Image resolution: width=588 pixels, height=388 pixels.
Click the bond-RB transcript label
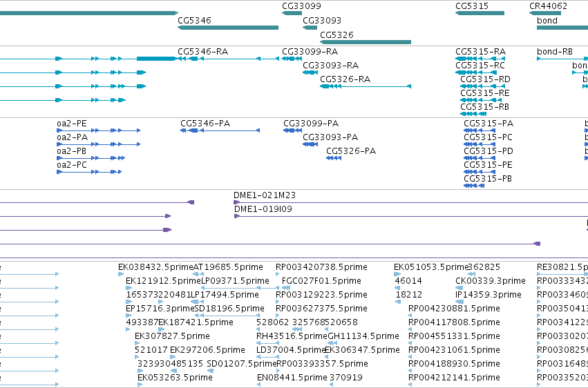(555, 52)
